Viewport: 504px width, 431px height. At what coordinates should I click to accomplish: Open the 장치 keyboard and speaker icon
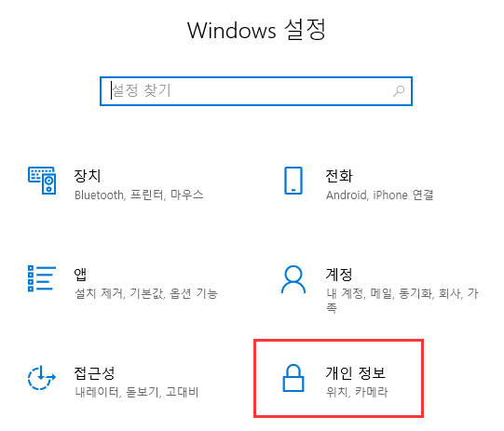[x=42, y=181]
